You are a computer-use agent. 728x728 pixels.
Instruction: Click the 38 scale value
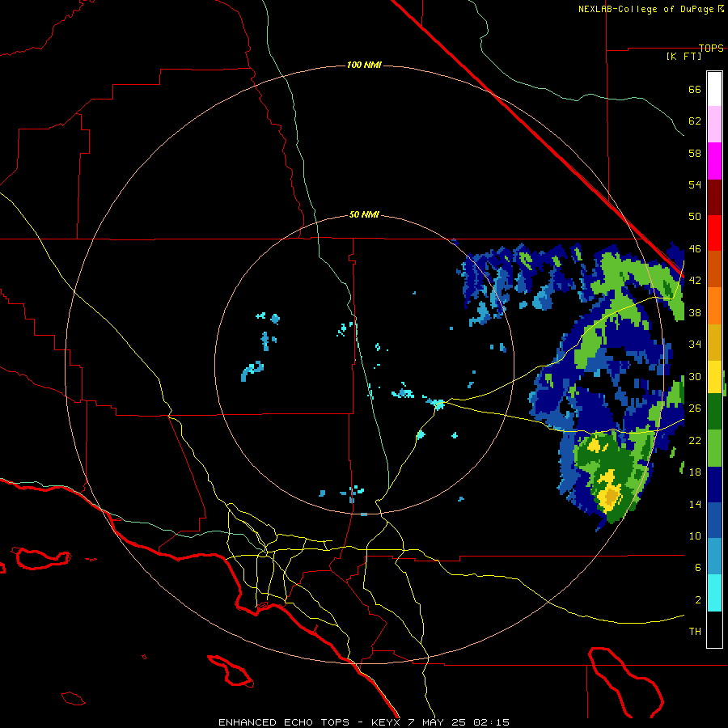click(695, 313)
